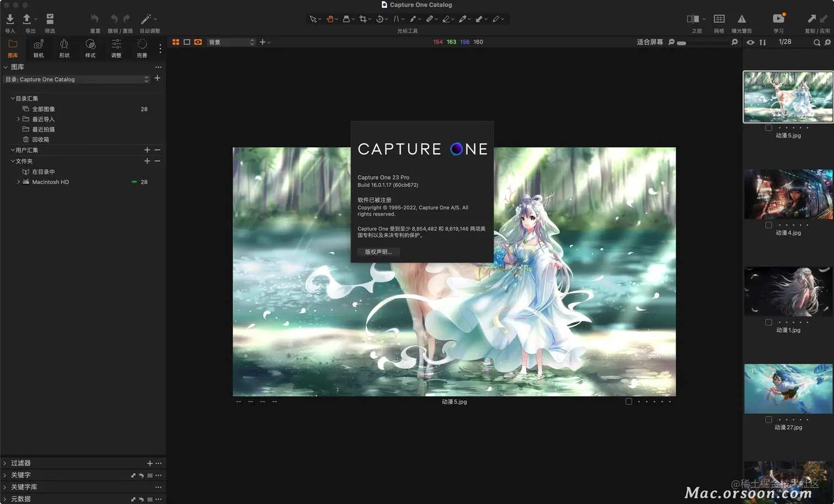Open the 筛选 culling tool
The width and height of the screenshot is (834, 504).
(x=50, y=19)
